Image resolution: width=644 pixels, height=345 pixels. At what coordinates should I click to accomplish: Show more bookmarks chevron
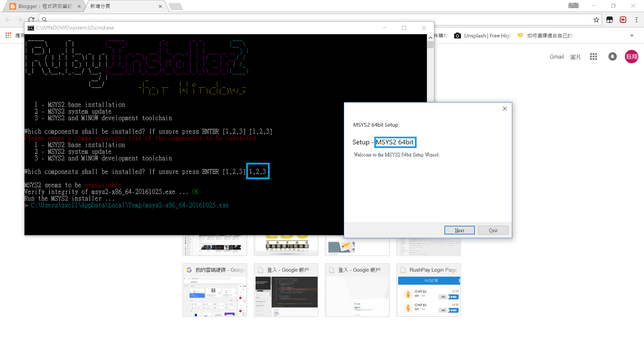[x=632, y=35]
